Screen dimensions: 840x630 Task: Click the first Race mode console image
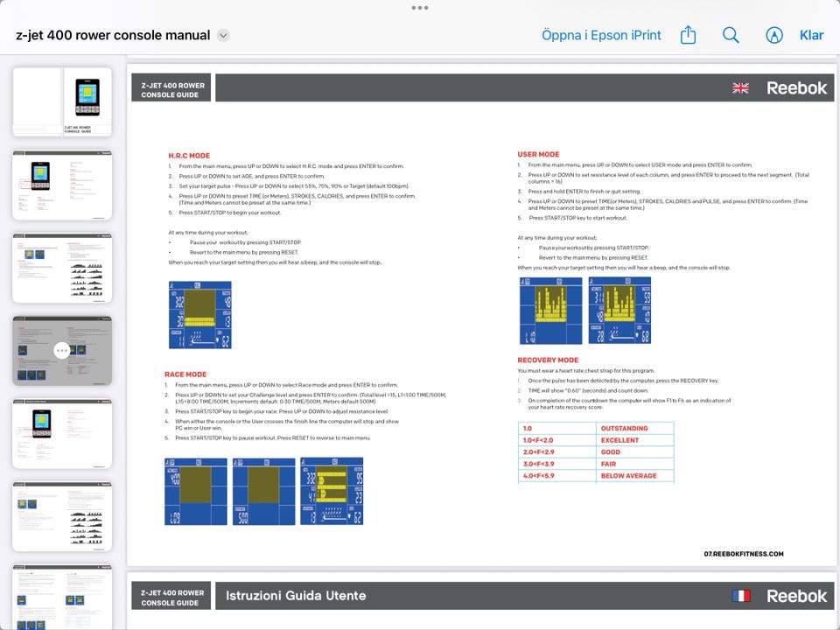click(195, 492)
